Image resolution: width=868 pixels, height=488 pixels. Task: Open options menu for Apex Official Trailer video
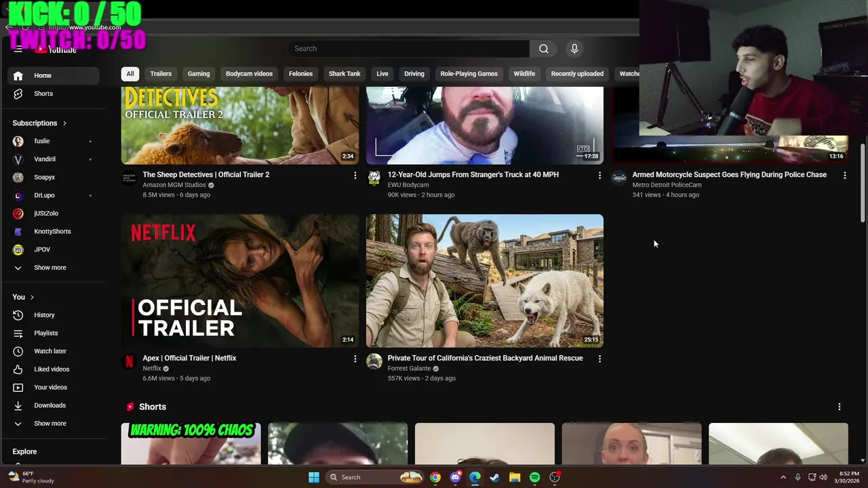pyautogui.click(x=355, y=359)
